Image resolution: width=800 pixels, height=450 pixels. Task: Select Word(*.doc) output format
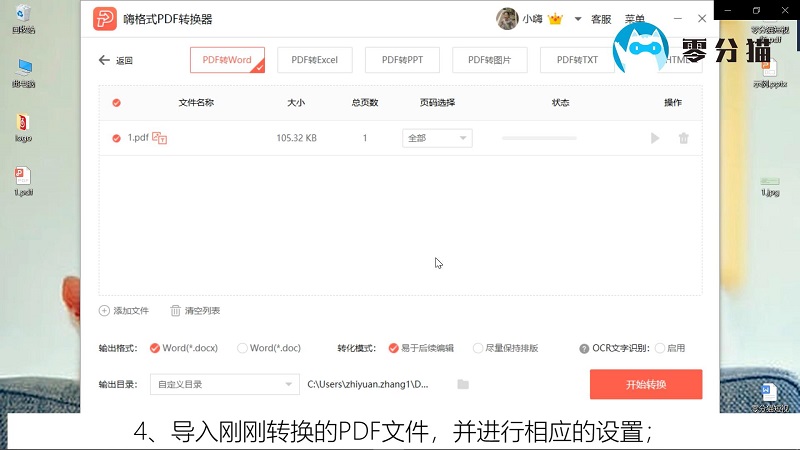269,348
